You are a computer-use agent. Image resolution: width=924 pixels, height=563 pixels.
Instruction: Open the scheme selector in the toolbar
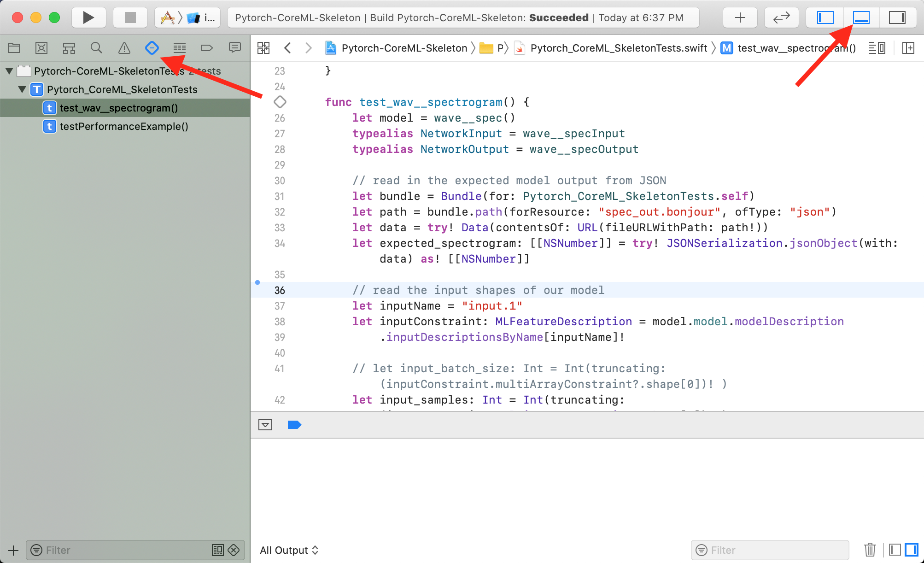click(x=187, y=18)
